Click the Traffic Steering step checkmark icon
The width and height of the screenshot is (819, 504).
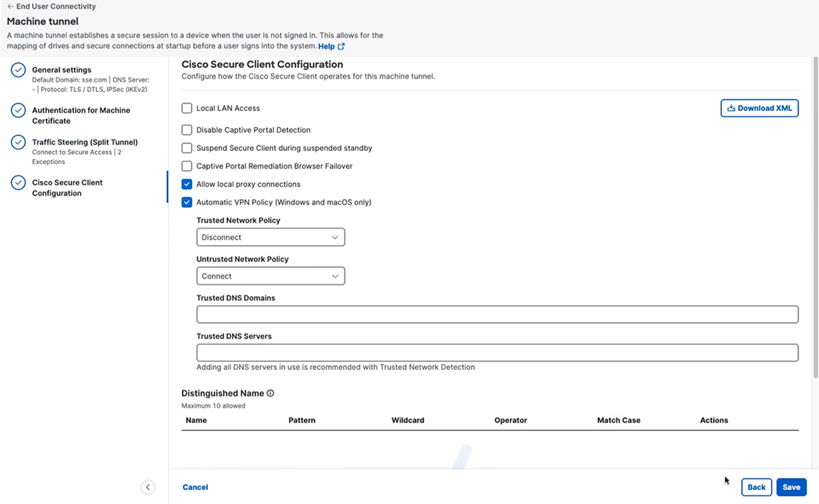(x=18, y=142)
